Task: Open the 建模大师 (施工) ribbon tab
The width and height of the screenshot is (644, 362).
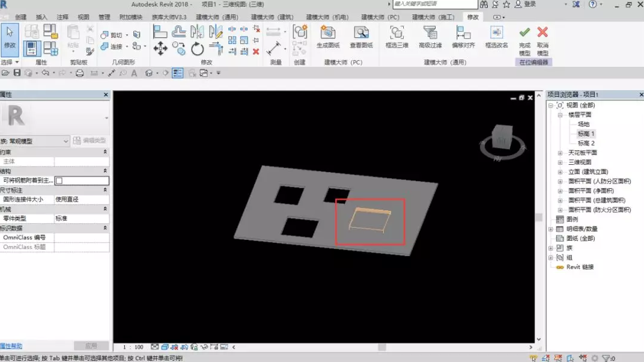Action: coord(433,17)
